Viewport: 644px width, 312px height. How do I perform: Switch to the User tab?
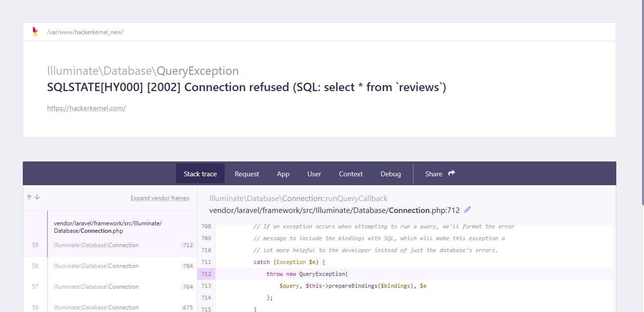314,174
